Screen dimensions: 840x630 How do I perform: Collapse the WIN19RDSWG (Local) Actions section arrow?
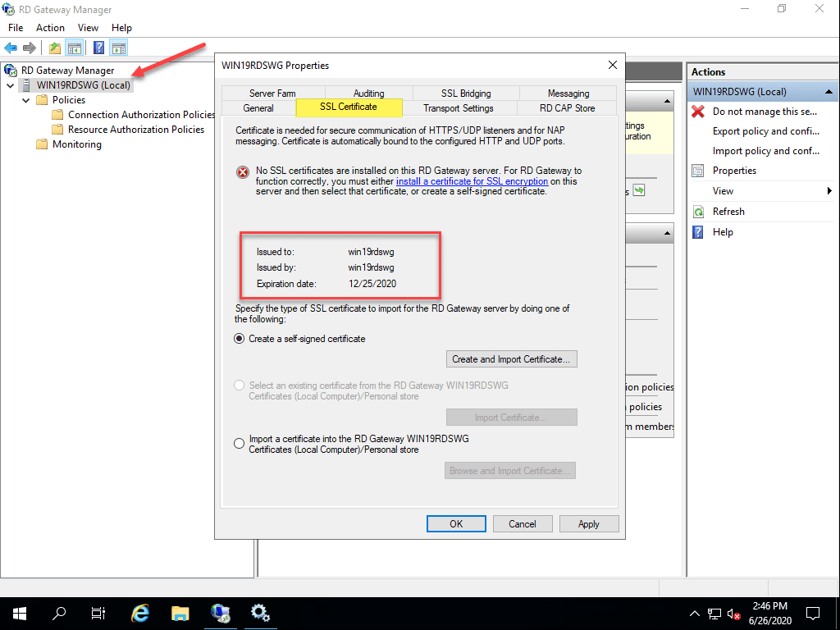[829, 92]
